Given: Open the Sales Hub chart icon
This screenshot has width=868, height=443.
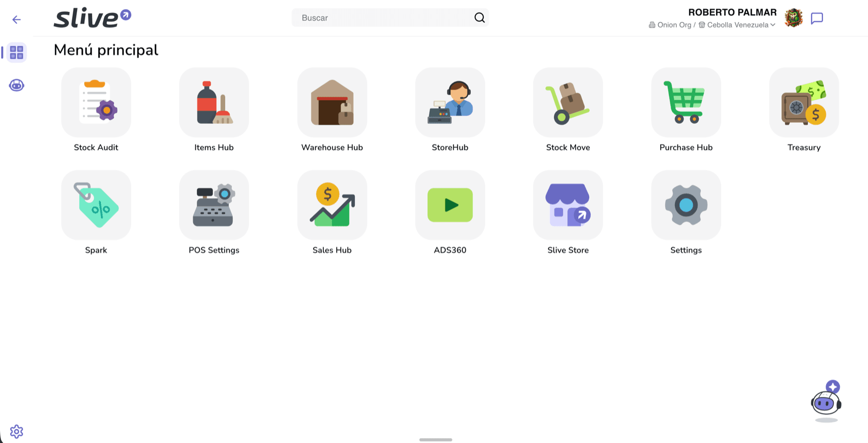Looking at the screenshot, I should (332, 205).
